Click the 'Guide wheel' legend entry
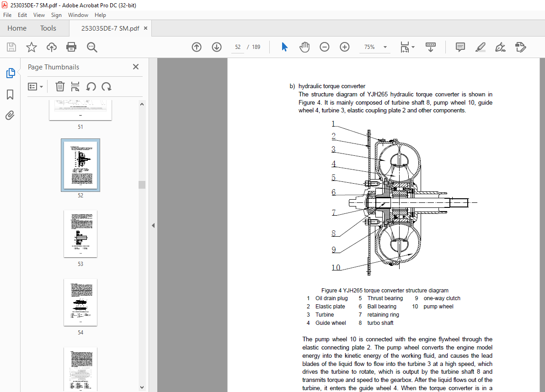 point(331,323)
